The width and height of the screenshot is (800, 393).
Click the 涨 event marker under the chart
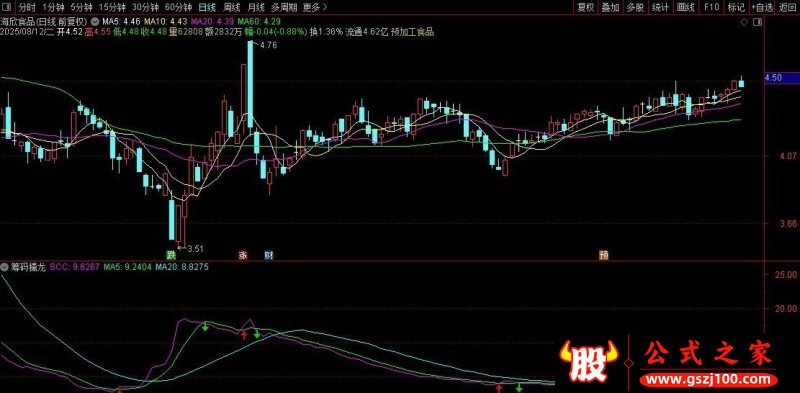pos(243,255)
